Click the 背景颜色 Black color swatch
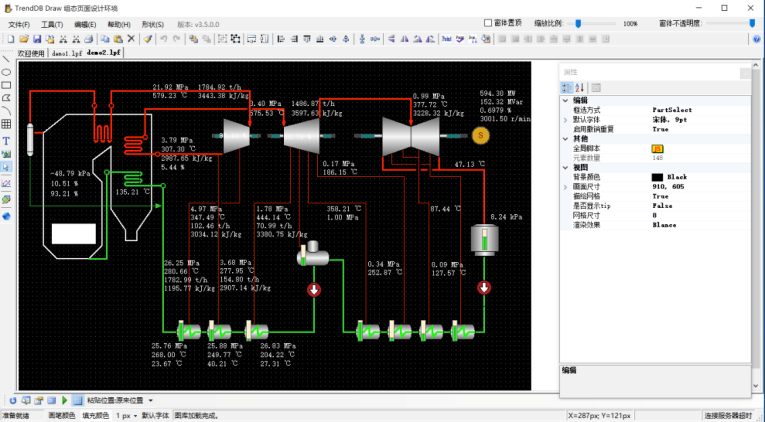 click(x=657, y=177)
